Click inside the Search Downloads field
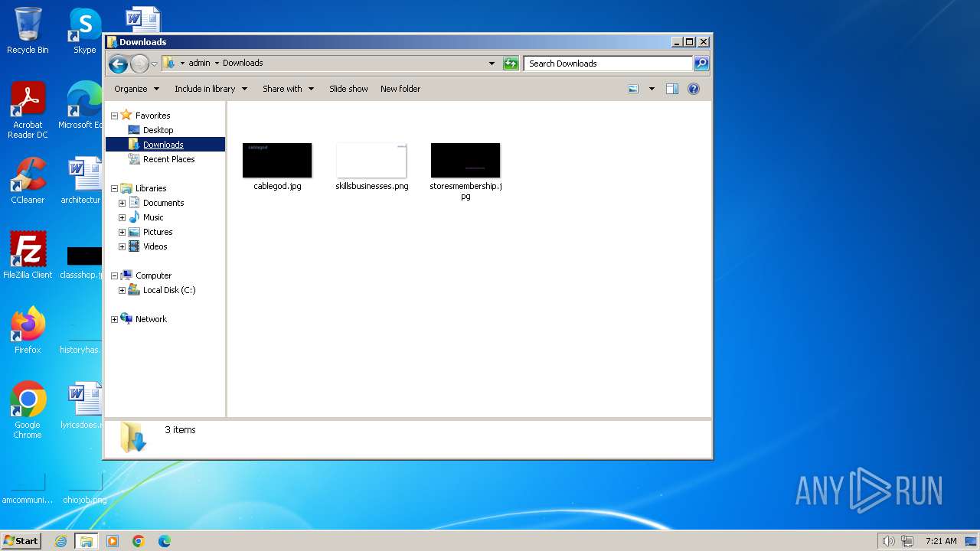980x551 pixels. [x=609, y=64]
